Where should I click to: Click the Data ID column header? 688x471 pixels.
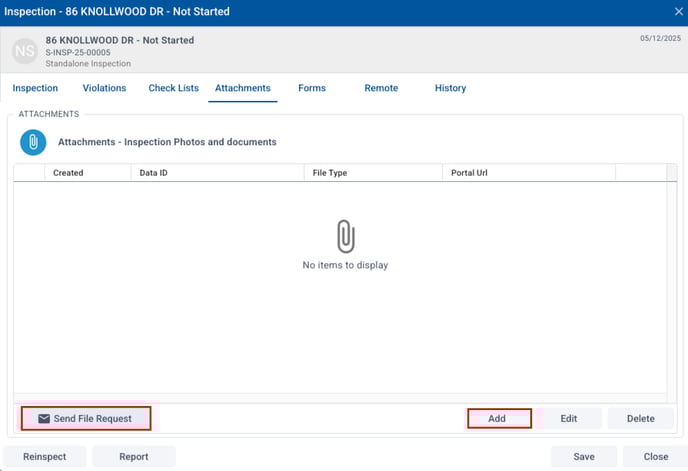click(x=153, y=173)
